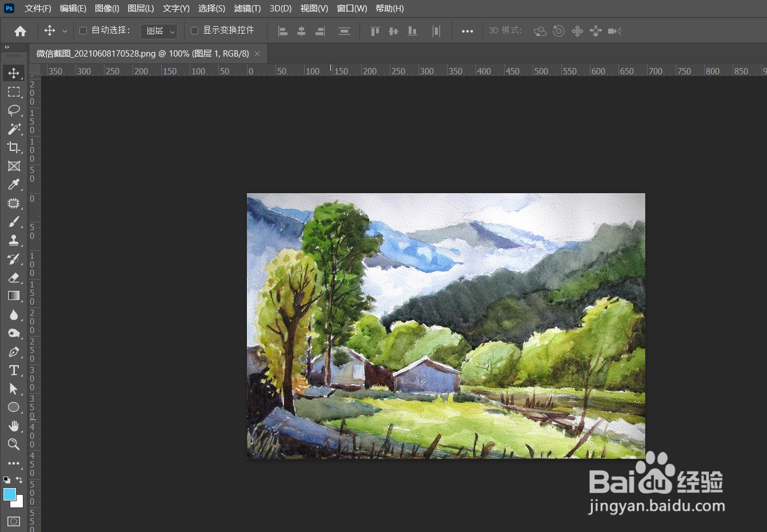The width and height of the screenshot is (767, 532).
Task: Select the Sponge/Dodge tool
Action: pyautogui.click(x=14, y=333)
